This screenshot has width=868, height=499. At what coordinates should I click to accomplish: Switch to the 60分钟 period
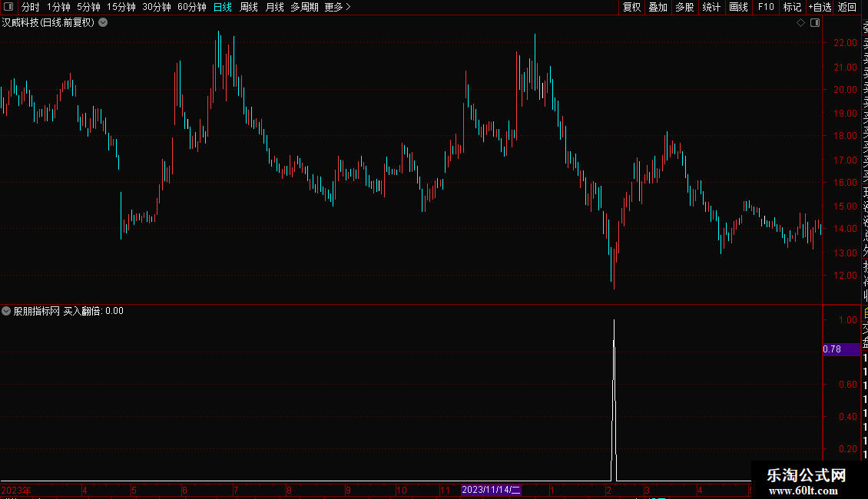coord(192,7)
